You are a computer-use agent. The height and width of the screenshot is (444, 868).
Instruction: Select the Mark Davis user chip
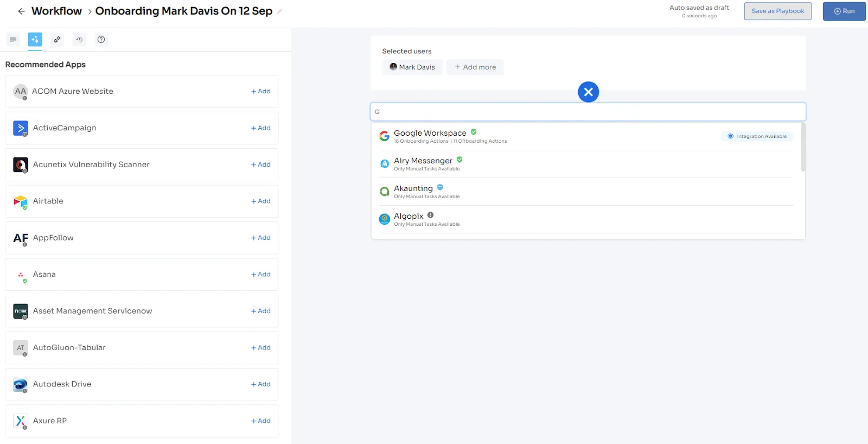[x=412, y=67]
